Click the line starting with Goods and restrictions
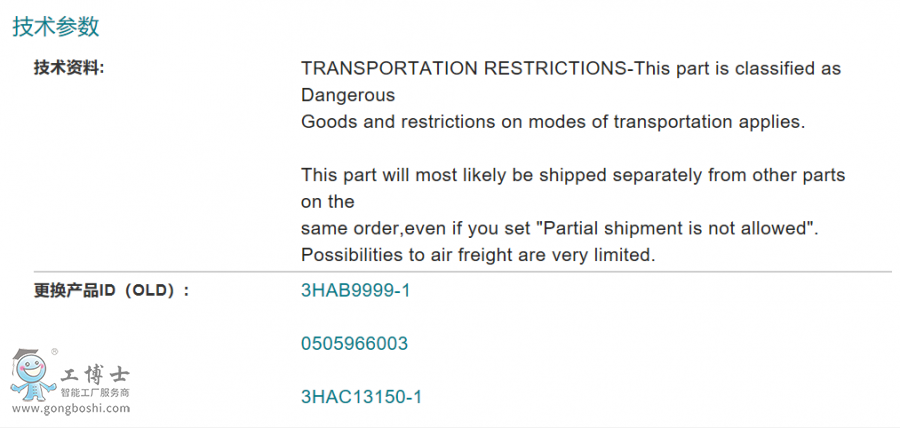The image size is (900, 428). [552, 122]
